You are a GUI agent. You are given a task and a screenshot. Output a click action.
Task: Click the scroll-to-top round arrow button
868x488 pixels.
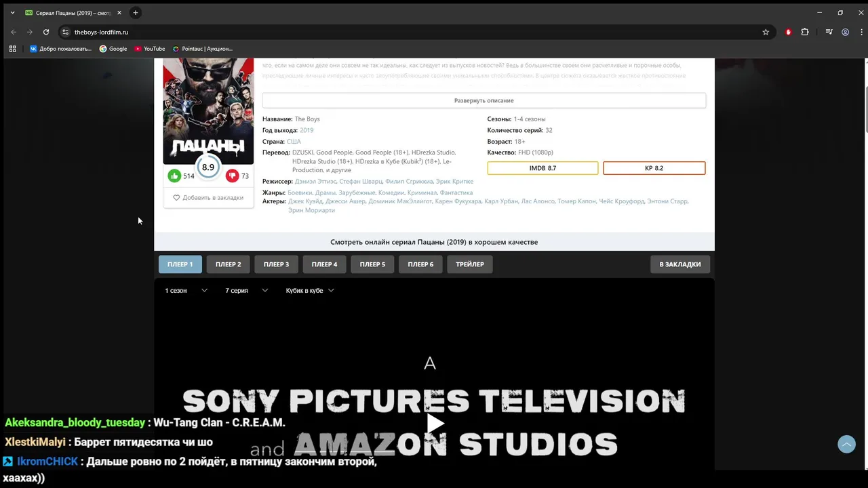[846, 444]
